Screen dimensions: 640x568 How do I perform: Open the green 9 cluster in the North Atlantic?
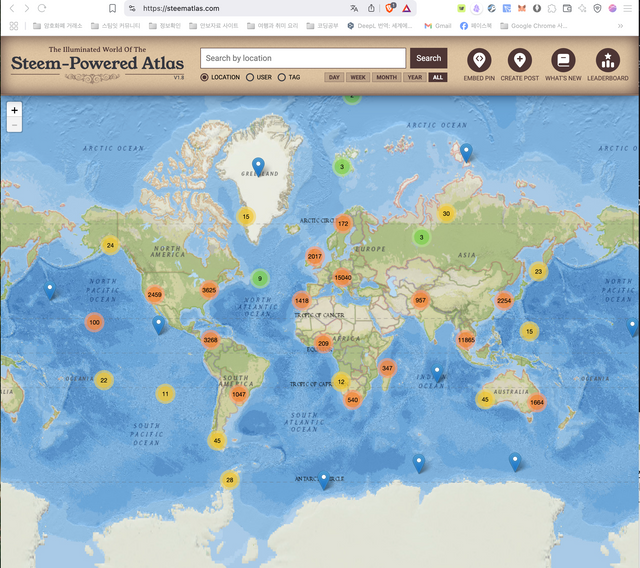point(260,278)
